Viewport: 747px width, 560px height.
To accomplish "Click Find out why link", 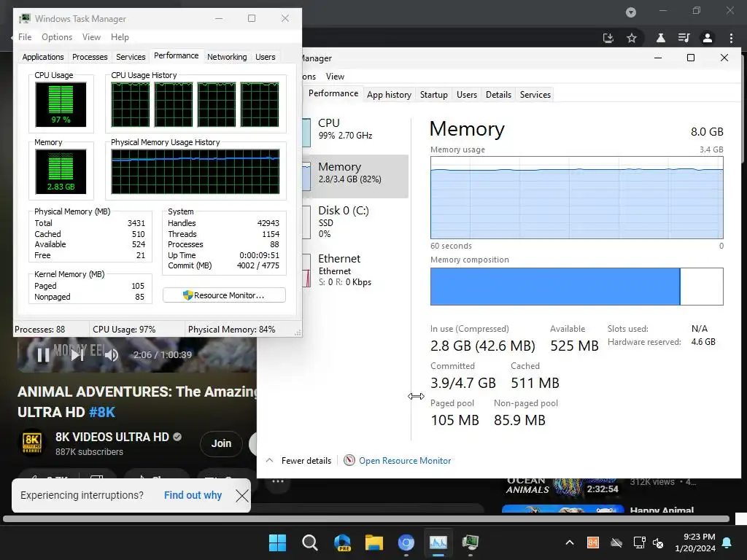I will pos(193,495).
